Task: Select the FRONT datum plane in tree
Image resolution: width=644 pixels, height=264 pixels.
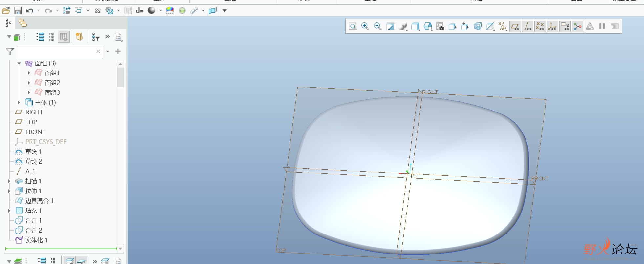Action: (31, 132)
